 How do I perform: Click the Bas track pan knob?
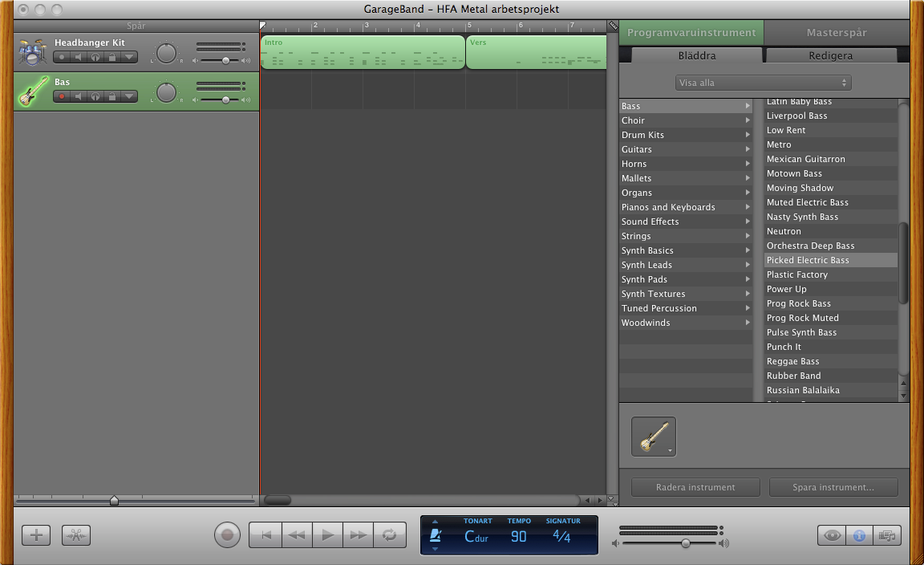[166, 92]
